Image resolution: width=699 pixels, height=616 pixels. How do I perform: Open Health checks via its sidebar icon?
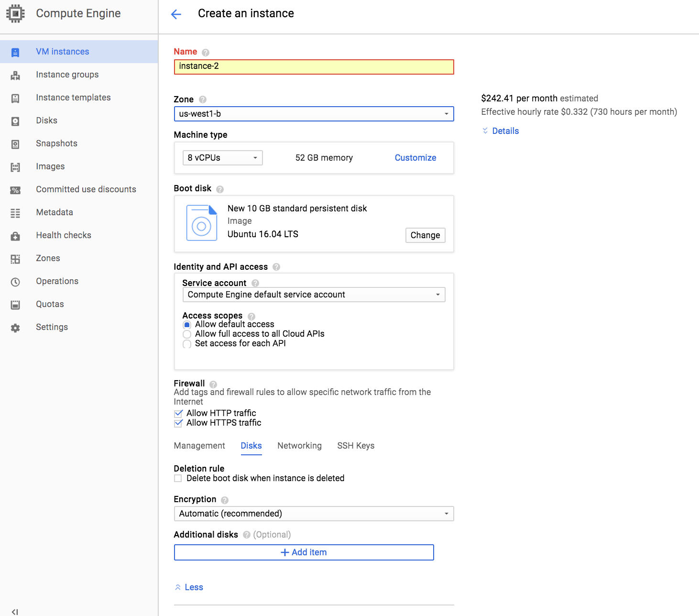[x=15, y=236]
